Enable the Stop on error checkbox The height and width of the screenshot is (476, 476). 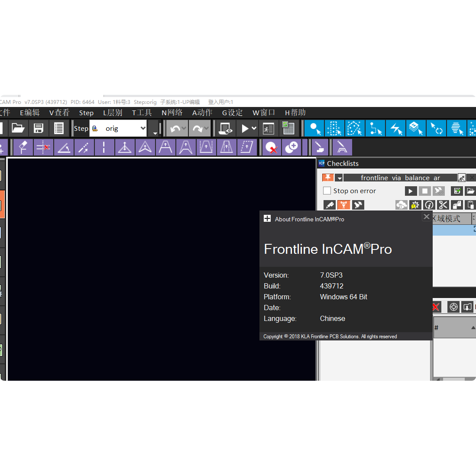[327, 191]
